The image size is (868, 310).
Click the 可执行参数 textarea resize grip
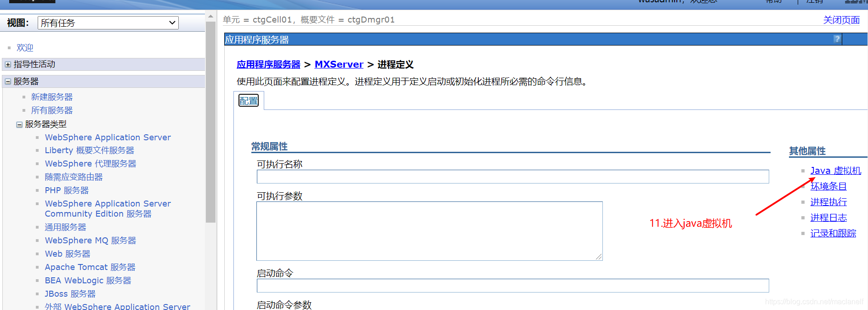[599, 257]
